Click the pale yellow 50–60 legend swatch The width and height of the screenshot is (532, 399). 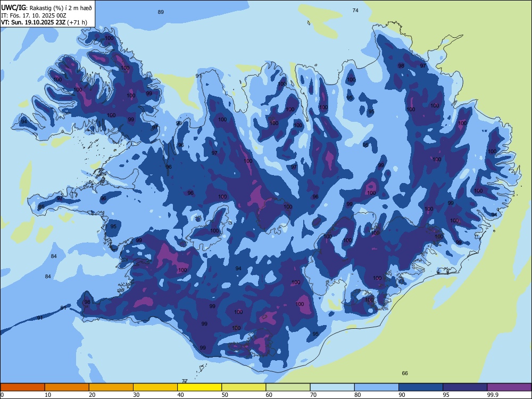244,387
